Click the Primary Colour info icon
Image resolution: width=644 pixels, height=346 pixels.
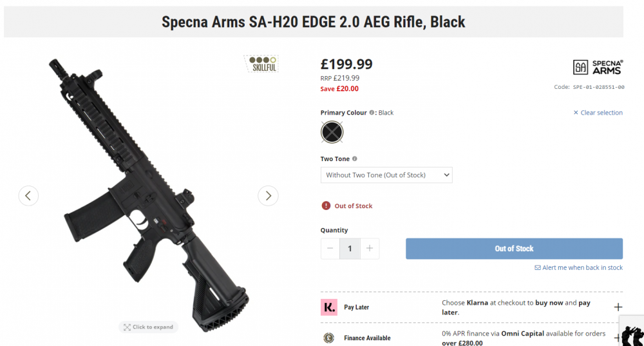tap(372, 113)
